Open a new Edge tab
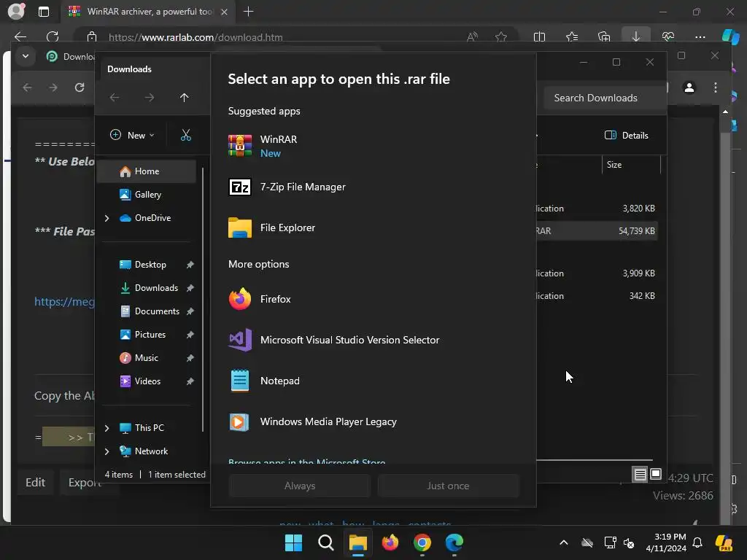The width and height of the screenshot is (747, 560). (x=248, y=12)
